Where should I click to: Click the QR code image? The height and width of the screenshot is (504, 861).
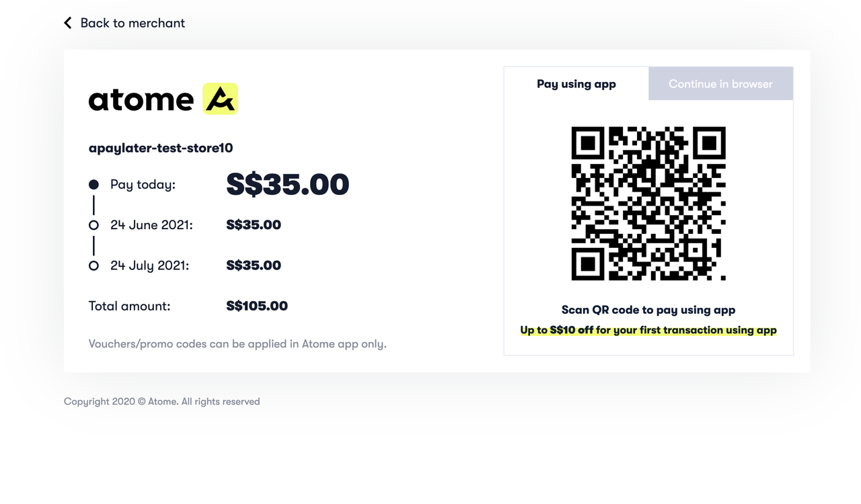click(648, 203)
